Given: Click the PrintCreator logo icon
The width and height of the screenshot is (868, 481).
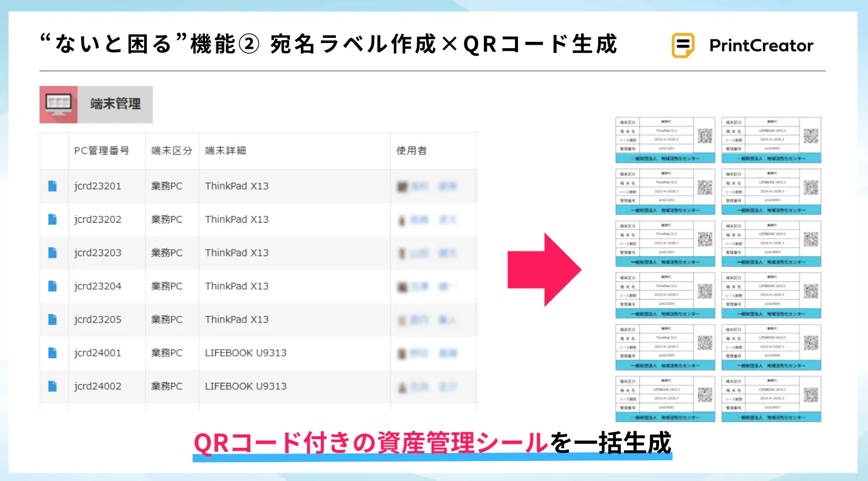Looking at the screenshot, I should point(683,45).
